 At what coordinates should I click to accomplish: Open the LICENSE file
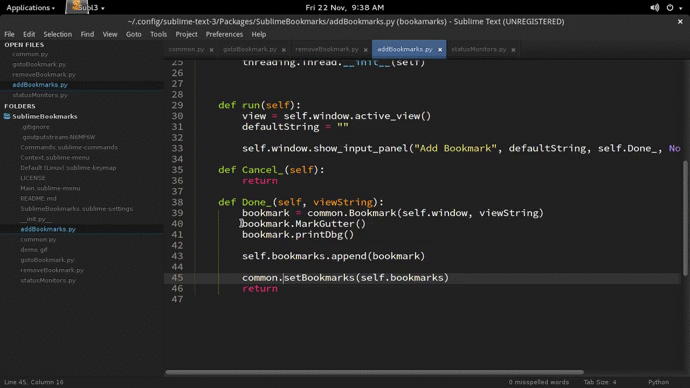coord(33,178)
